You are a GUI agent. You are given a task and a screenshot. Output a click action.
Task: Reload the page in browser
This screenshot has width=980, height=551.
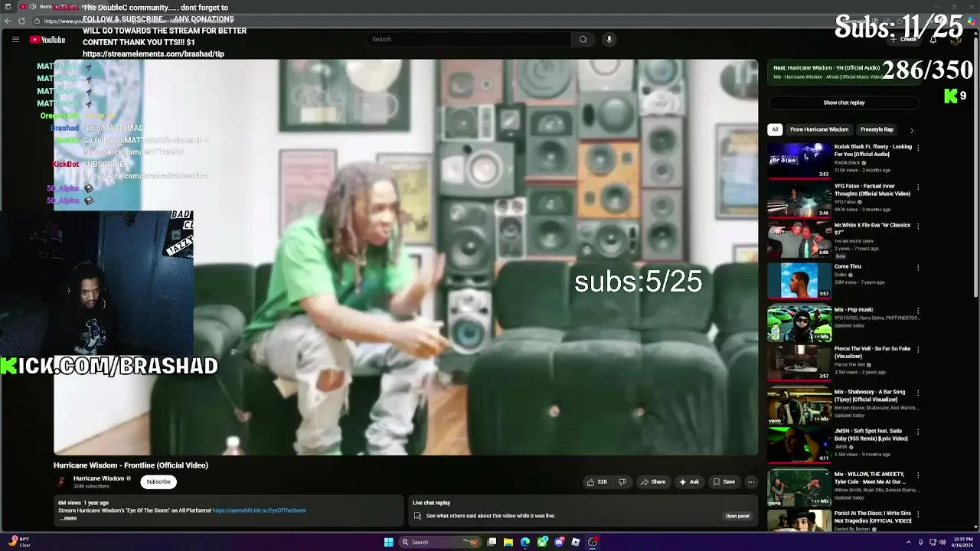(x=21, y=21)
